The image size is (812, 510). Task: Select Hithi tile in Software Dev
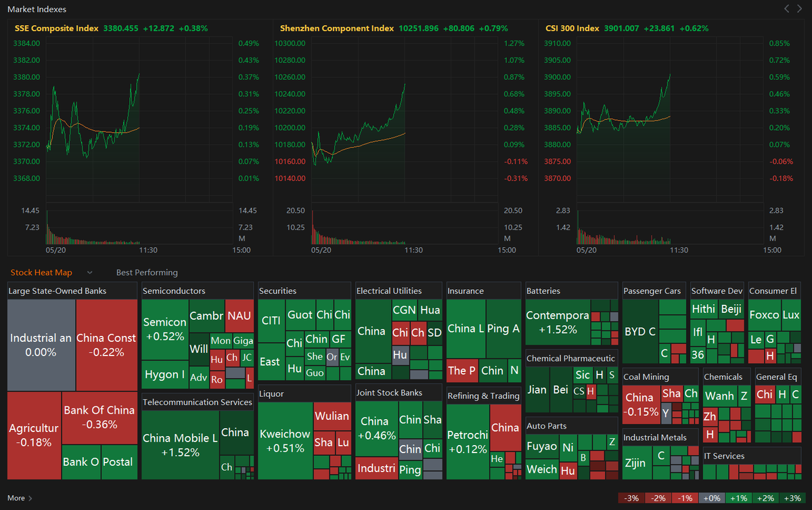(704, 309)
